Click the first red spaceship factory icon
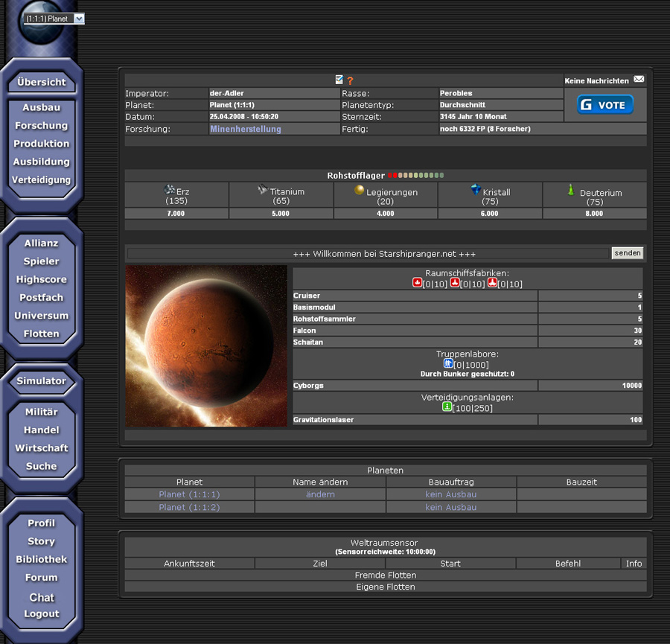This screenshot has width=670, height=644. 418,284
